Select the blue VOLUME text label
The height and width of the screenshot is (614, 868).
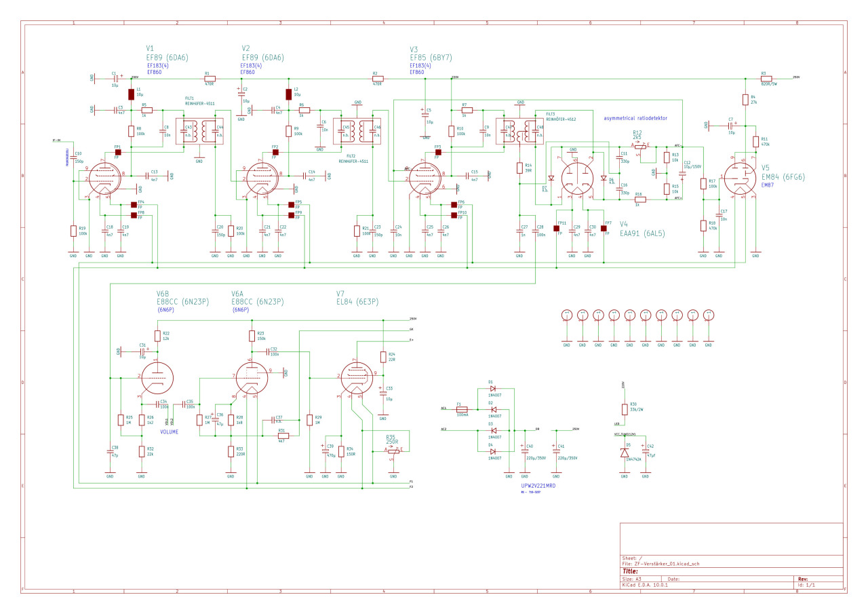coord(170,431)
